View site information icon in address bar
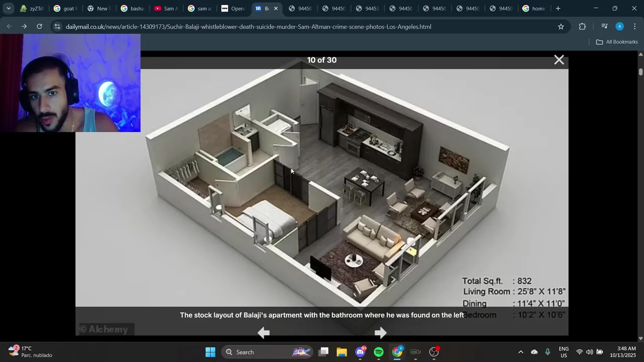 click(57, 27)
